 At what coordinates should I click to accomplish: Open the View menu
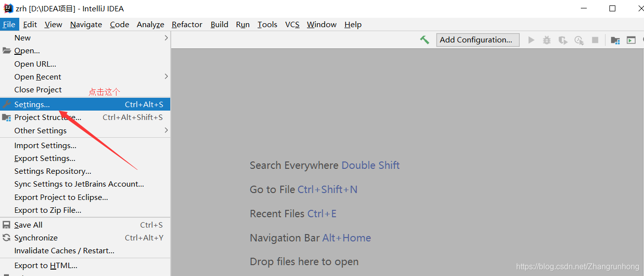pyautogui.click(x=53, y=24)
